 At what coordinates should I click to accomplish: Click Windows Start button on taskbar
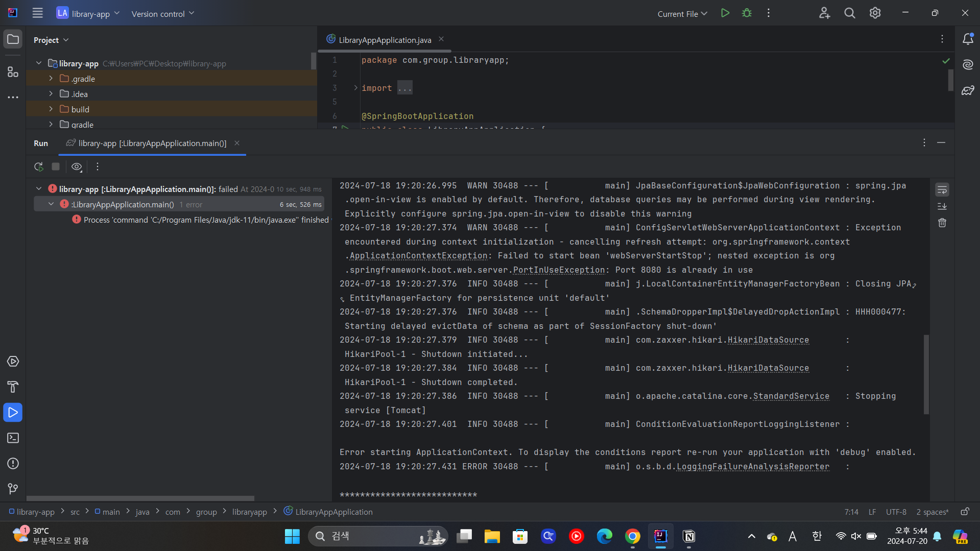[292, 536]
